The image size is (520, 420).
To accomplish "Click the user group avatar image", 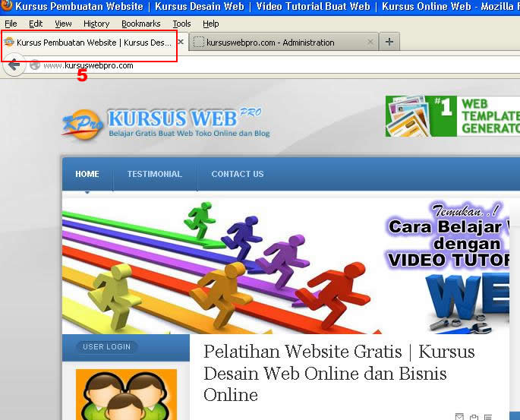I will [126, 395].
